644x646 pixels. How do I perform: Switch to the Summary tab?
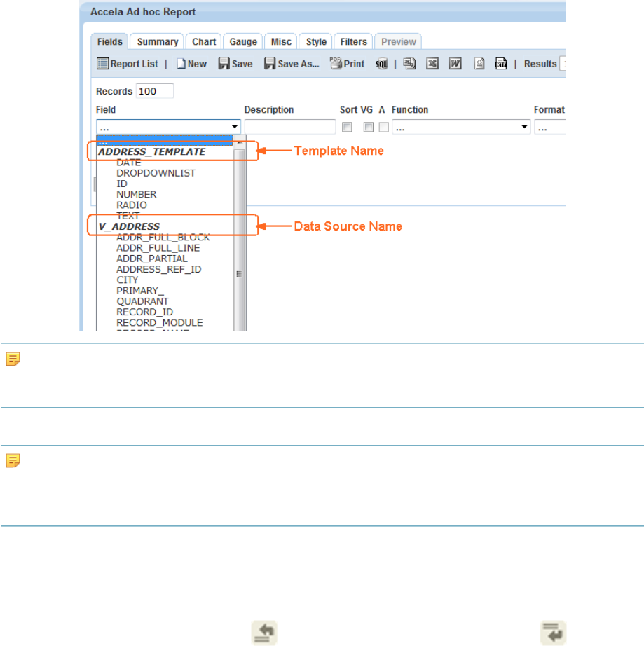click(x=158, y=41)
